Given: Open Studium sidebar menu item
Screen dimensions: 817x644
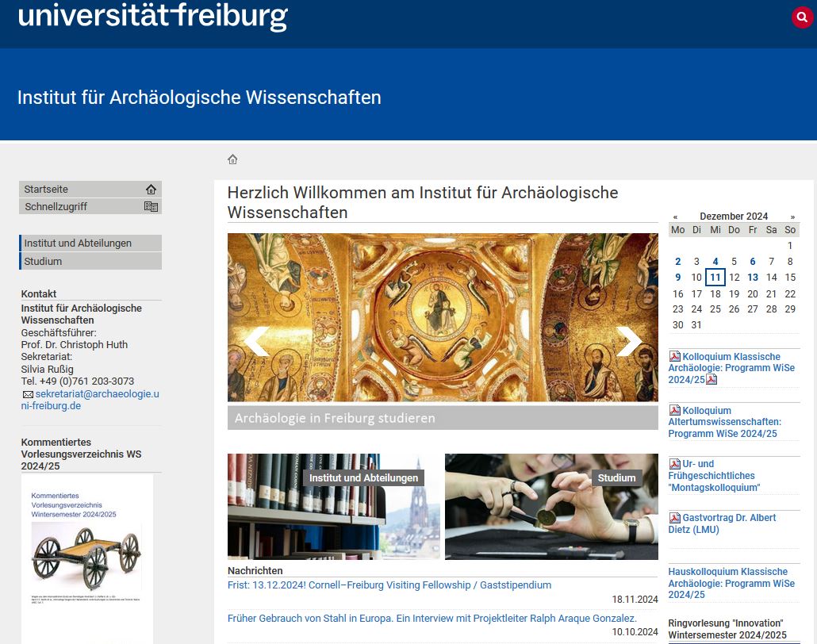Looking at the screenshot, I should (90, 261).
